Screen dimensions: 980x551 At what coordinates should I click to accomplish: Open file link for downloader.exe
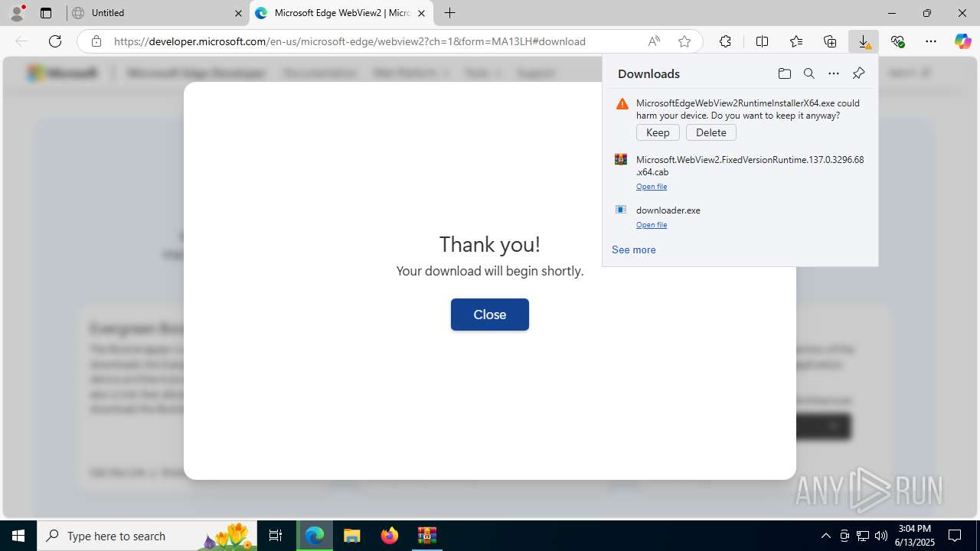tap(652, 225)
